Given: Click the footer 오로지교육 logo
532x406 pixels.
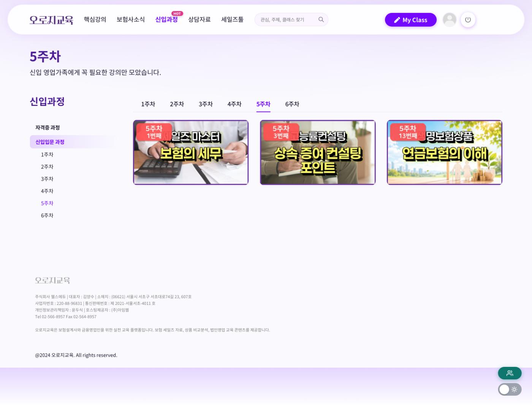Looking at the screenshot, I should point(52,280).
